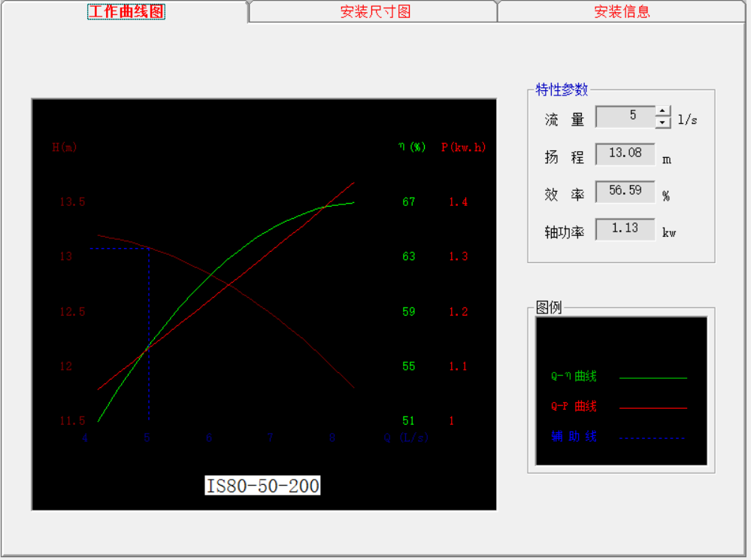The image size is (751, 560).
Task: Click the 特性参数 group title
Action: coord(562,89)
